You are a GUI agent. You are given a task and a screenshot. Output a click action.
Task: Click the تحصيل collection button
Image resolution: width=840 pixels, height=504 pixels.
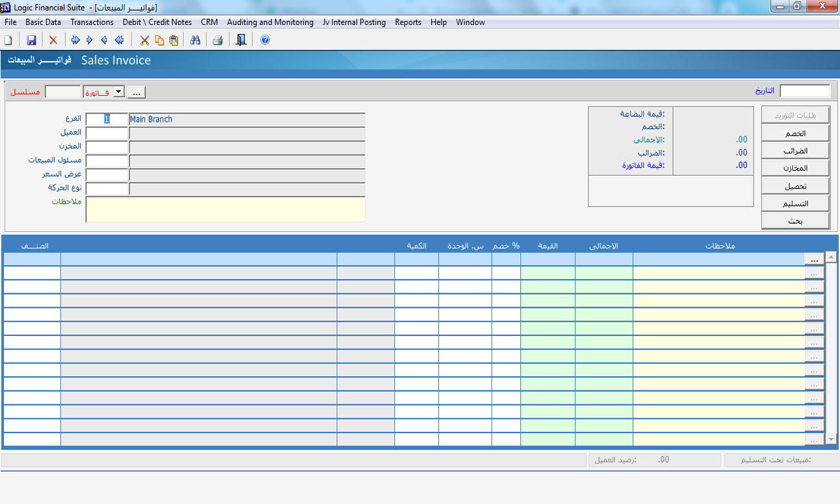click(x=795, y=186)
